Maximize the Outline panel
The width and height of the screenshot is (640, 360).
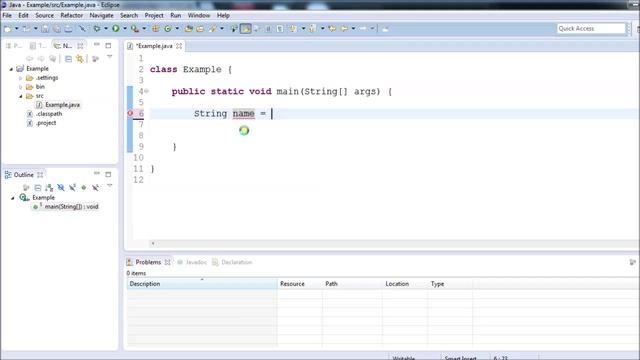click(x=108, y=174)
